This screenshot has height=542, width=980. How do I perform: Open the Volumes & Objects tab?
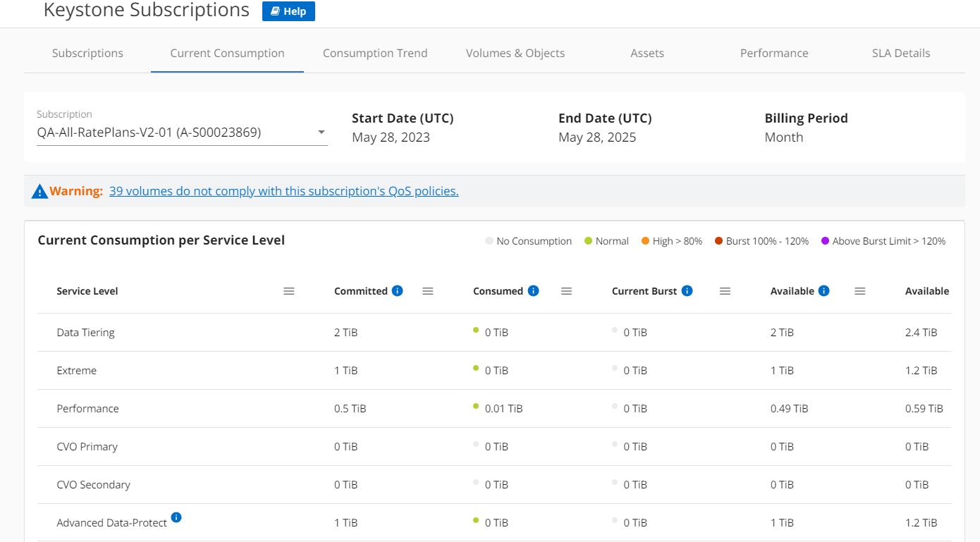pyautogui.click(x=515, y=54)
